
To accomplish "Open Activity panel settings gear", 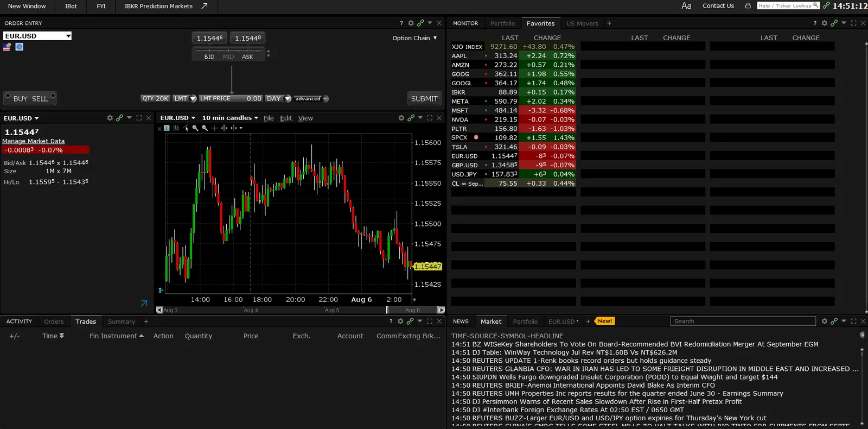I will 400,321.
